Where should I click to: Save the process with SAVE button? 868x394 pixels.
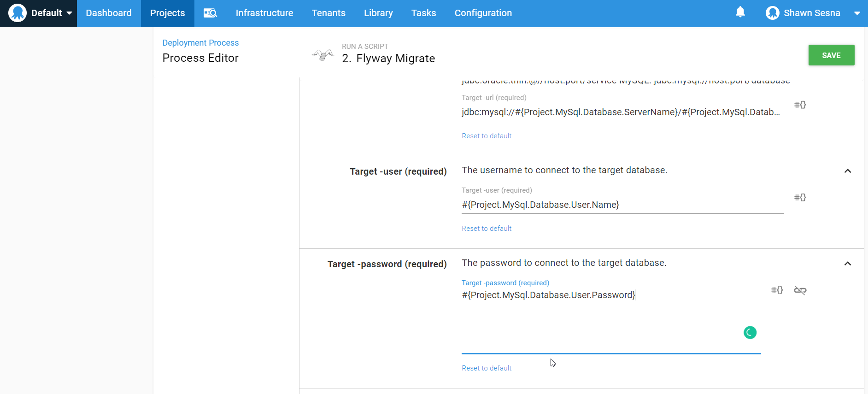click(x=831, y=55)
